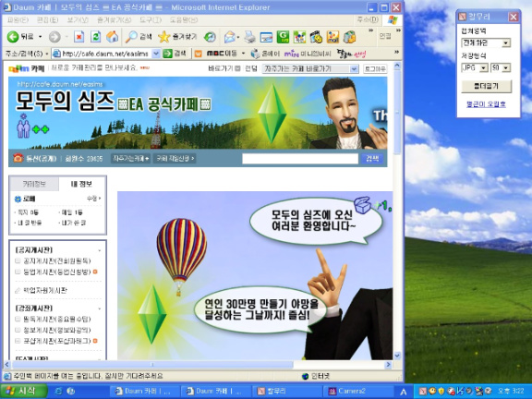The width and height of the screenshot is (532, 399).
Task: Click the blue 검색 button in cafe bar
Action: click(372, 159)
